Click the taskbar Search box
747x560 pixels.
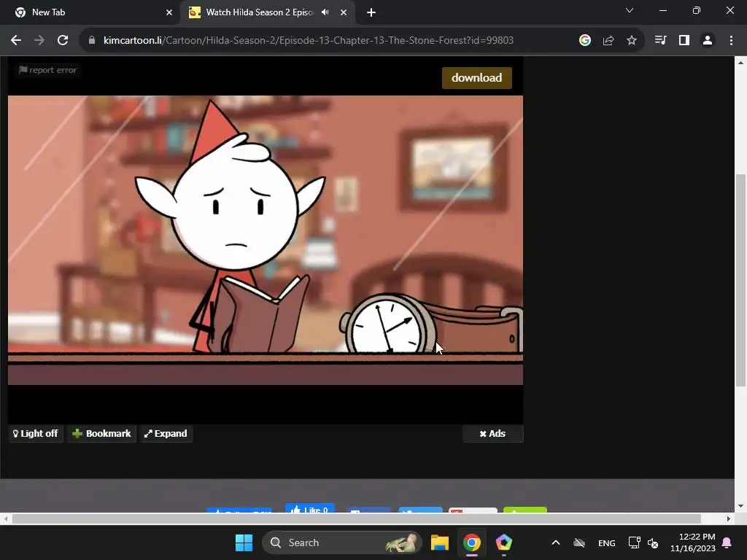[x=342, y=542]
